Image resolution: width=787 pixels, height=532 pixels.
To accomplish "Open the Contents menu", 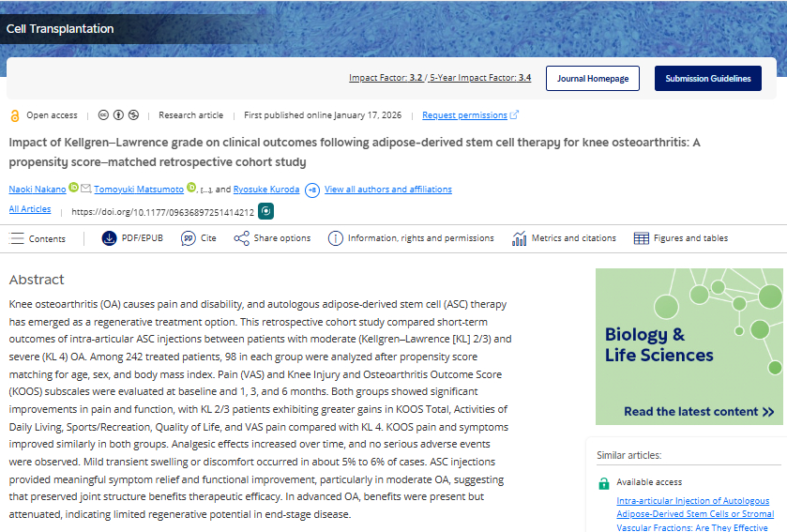I will pyautogui.click(x=38, y=238).
